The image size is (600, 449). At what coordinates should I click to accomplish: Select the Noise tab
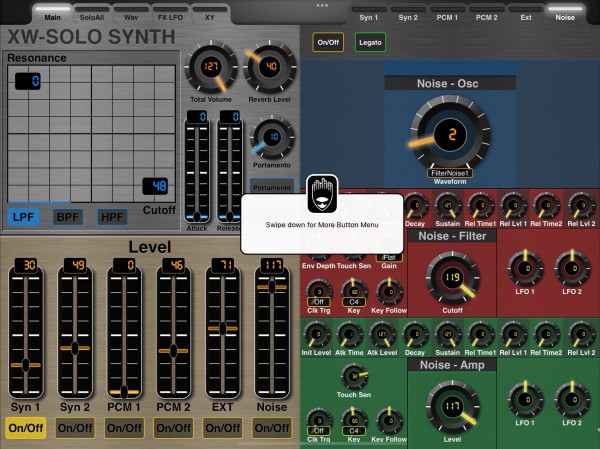pos(565,14)
